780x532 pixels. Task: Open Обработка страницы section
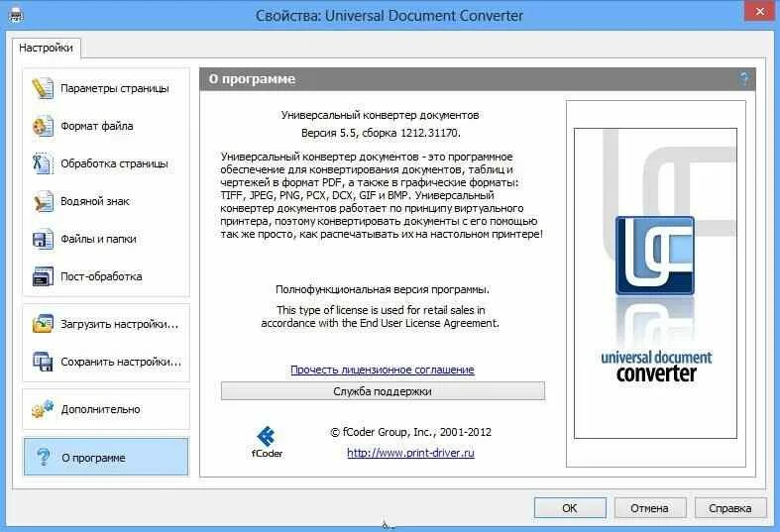105,163
